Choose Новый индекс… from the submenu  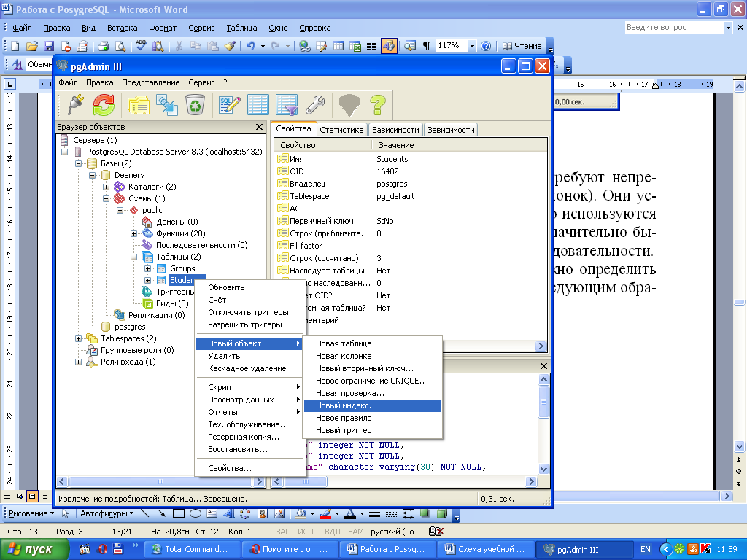tap(372, 405)
